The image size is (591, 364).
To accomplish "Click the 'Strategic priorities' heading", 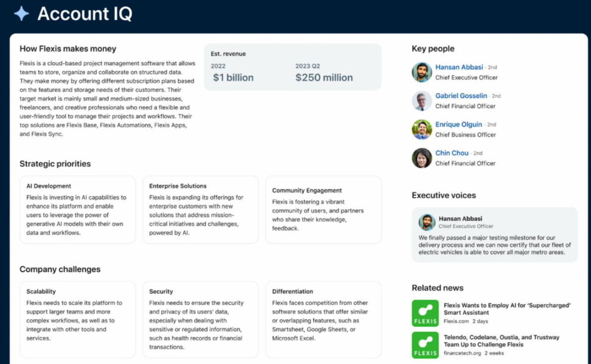I will (x=55, y=164).
